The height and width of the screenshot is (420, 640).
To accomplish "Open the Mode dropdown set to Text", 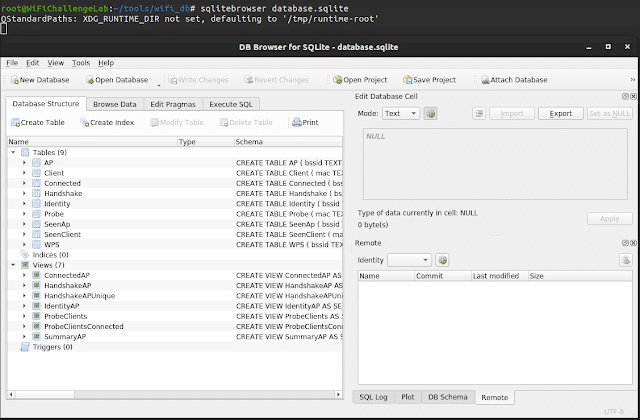I will (400, 114).
